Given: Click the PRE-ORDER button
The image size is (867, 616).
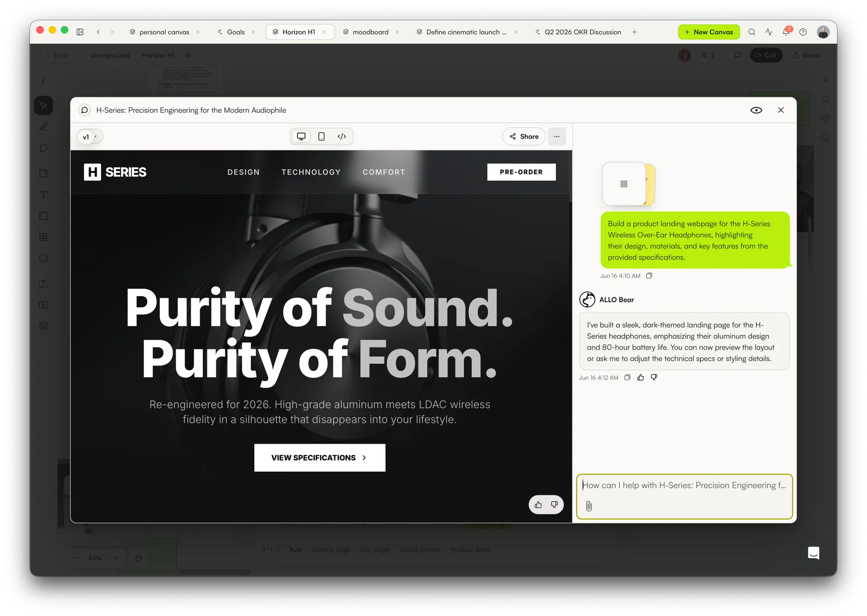Looking at the screenshot, I should click(x=521, y=172).
